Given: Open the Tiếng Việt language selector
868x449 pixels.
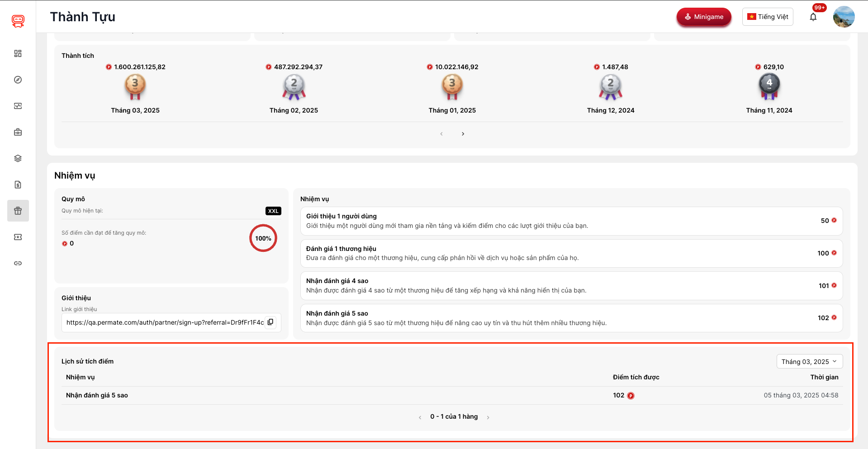Looking at the screenshot, I should pos(768,17).
